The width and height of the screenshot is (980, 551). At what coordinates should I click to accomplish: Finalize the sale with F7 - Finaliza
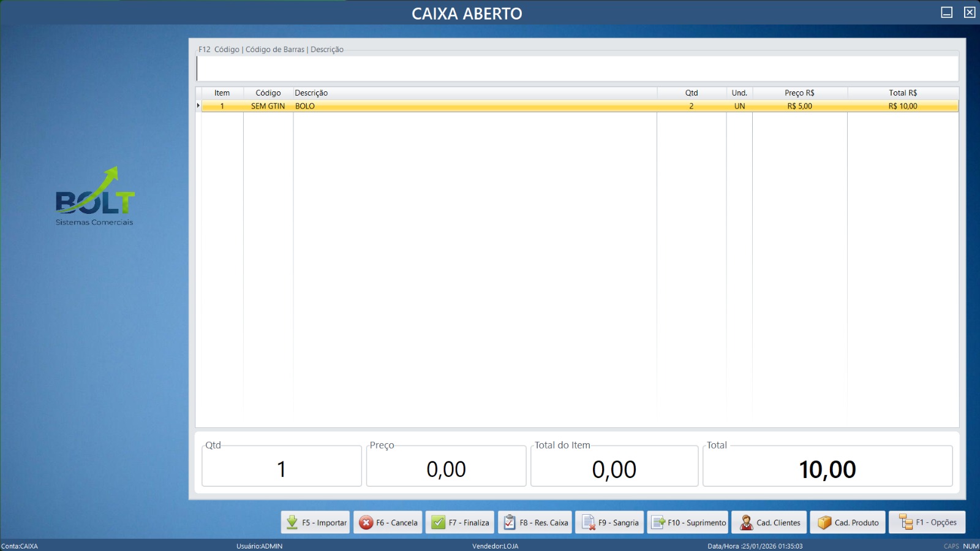point(460,522)
